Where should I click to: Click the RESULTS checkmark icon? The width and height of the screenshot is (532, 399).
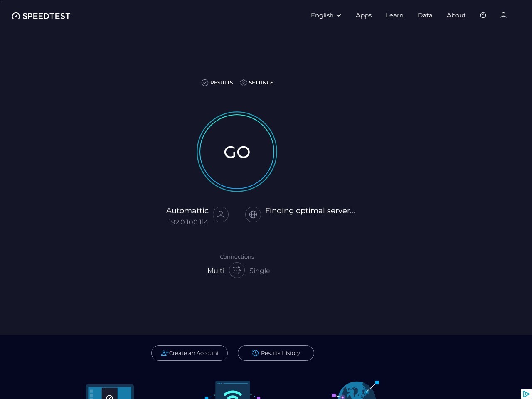pos(205,83)
